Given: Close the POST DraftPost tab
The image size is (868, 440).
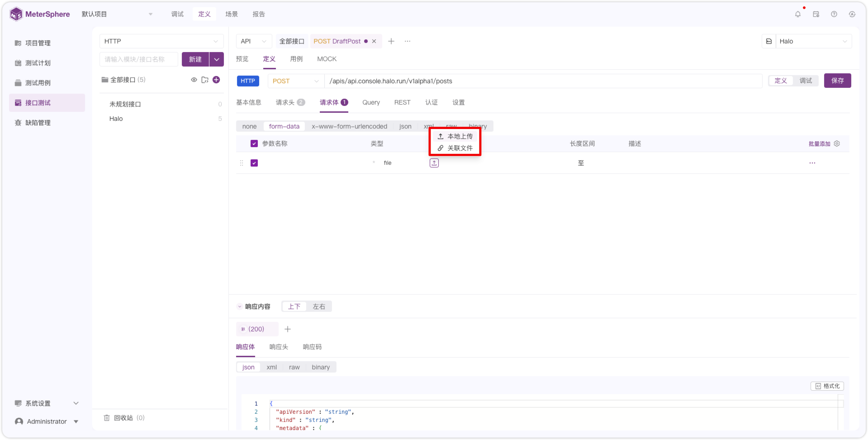Looking at the screenshot, I should (x=374, y=41).
